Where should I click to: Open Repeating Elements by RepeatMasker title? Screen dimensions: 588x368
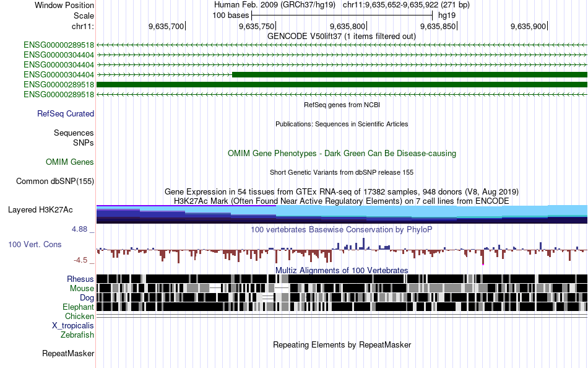(x=342, y=344)
